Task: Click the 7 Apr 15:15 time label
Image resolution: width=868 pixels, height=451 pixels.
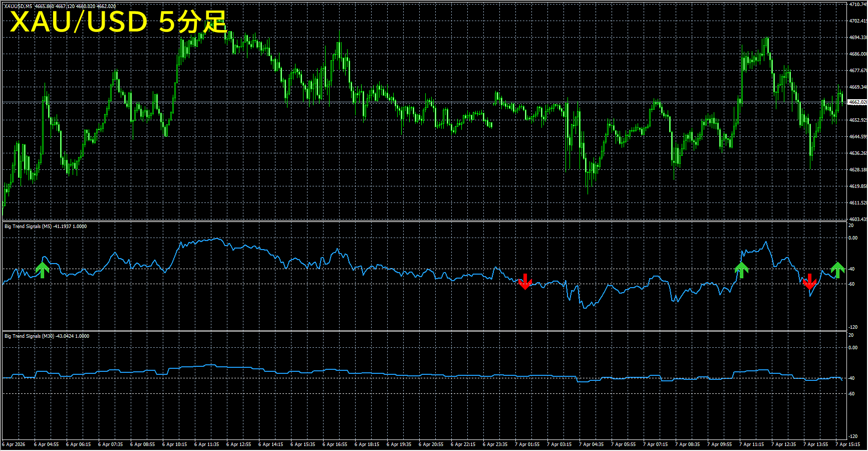Action: coord(847,444)
